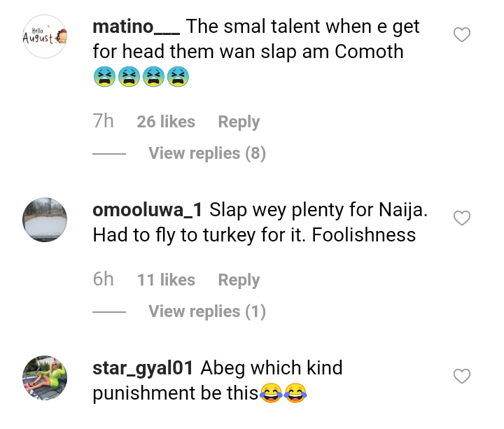Like matino___'s comment with heart icon
Screen dimensions: 504x429
[x=462, y=34]
